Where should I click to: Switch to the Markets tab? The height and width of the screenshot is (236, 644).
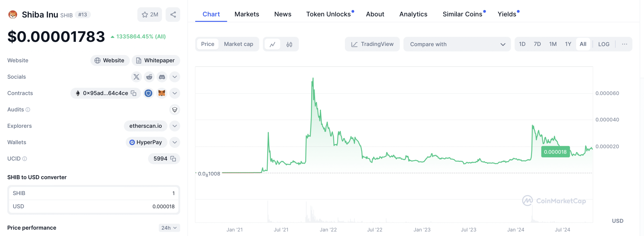[247, 14]
